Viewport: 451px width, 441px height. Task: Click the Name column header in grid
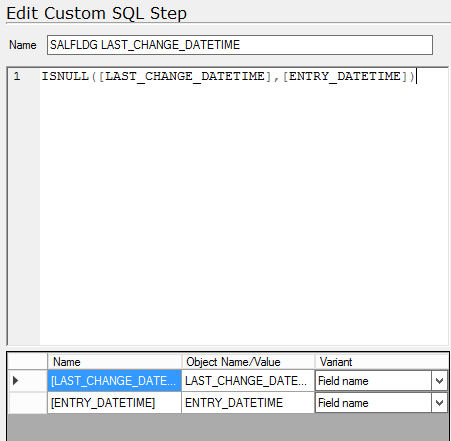coord(115,362)
